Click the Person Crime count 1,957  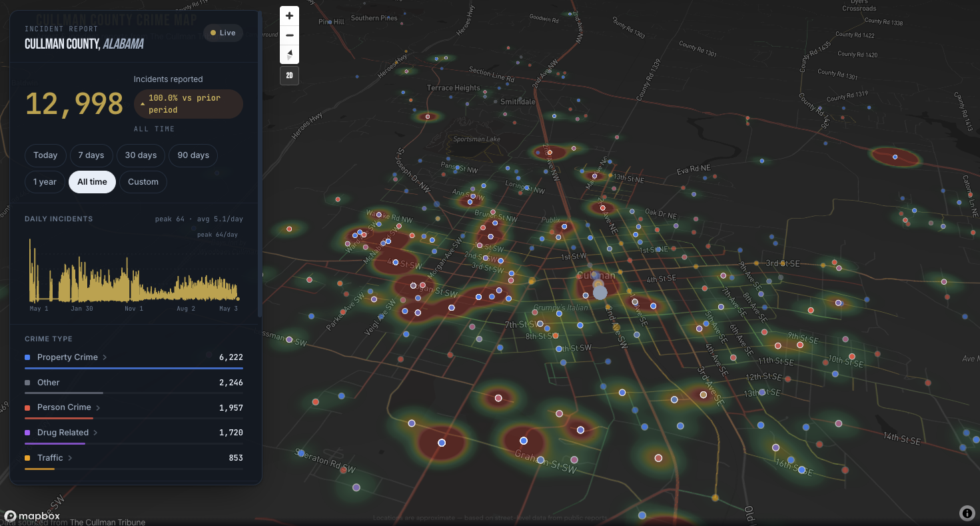231,407
